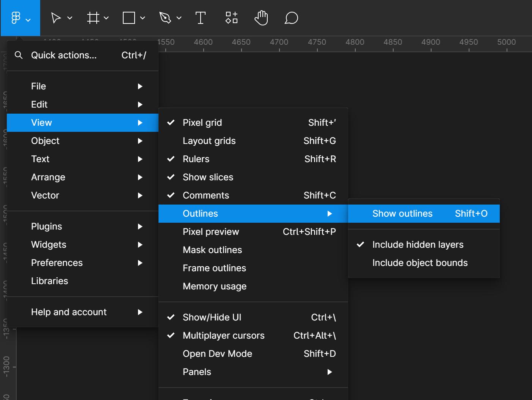Viewport: 532px width, 400px height.
Task: Select the Move tool arrow icon
Action: [x=56, y=18]
